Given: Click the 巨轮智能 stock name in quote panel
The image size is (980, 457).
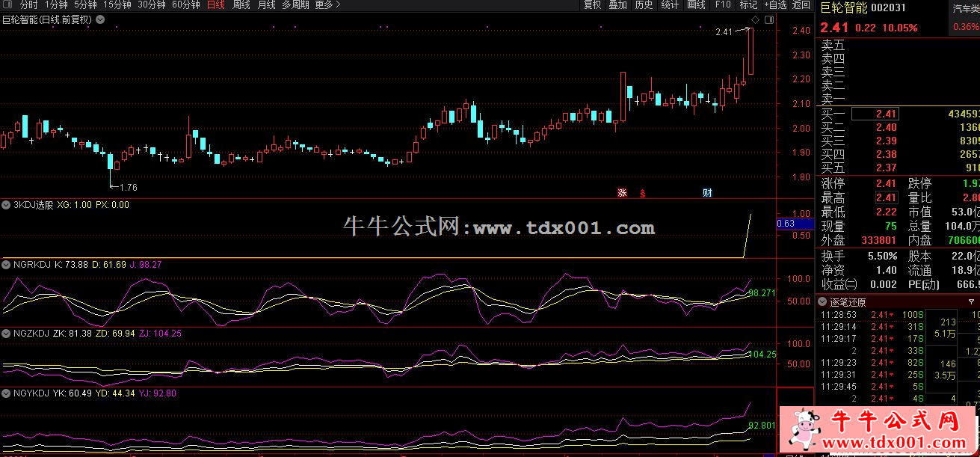Looking at the screenshot, I should pyautogui.click(x=845, y=8).
